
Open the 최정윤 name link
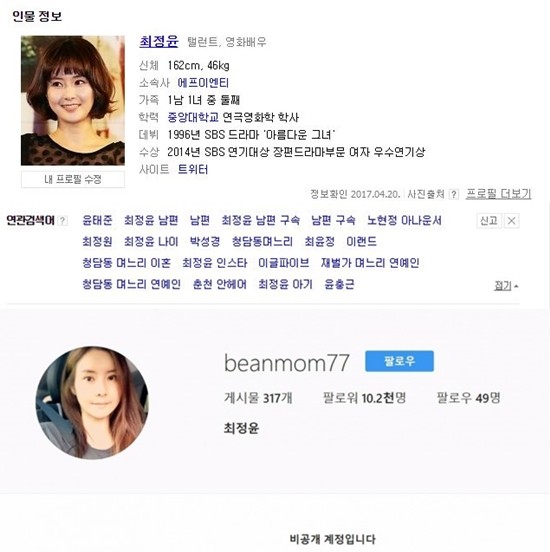pyautogui.click(x=159, y=42)
